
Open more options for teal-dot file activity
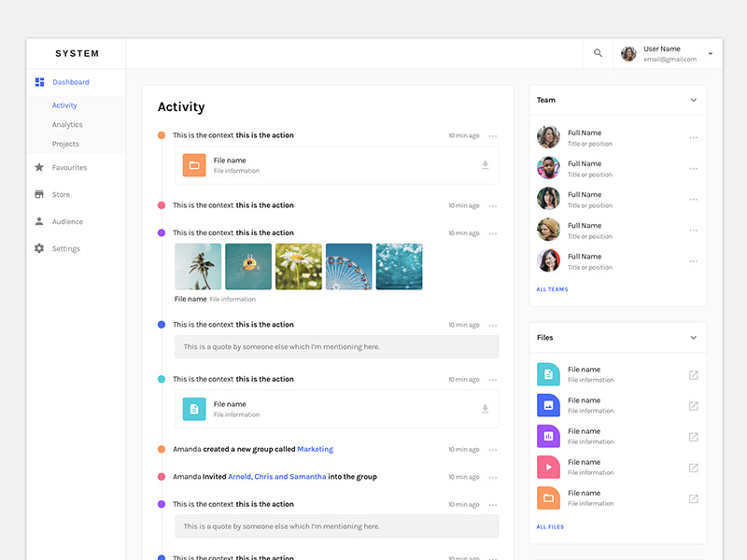point(493,380)
